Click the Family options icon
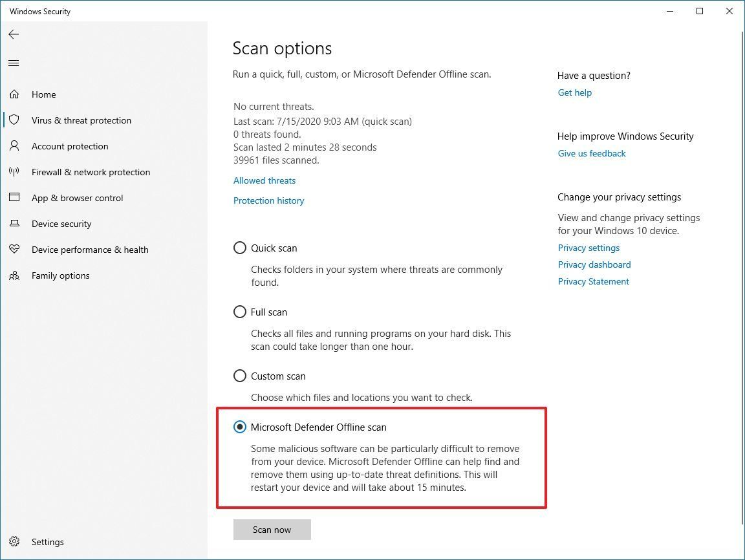The image size is (745, 560). click(x=14, y=275)
